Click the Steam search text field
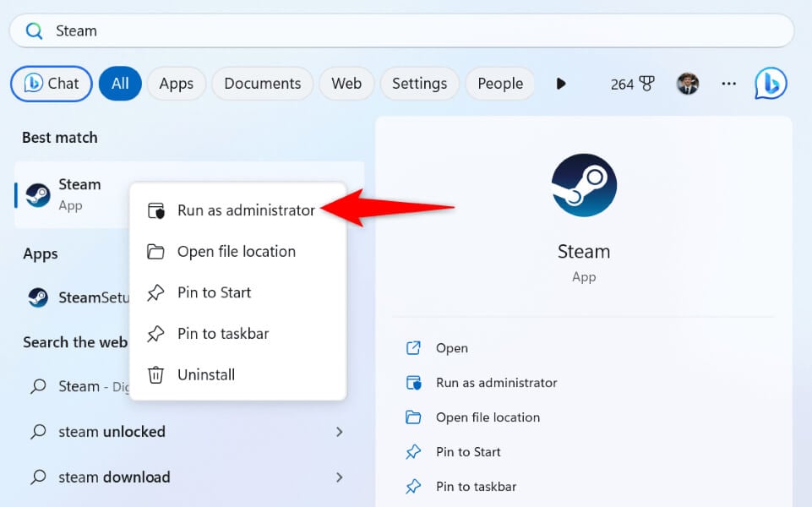The width and height of the screenshot is (812, 507). pyautogui.click(x=401, y=31)
